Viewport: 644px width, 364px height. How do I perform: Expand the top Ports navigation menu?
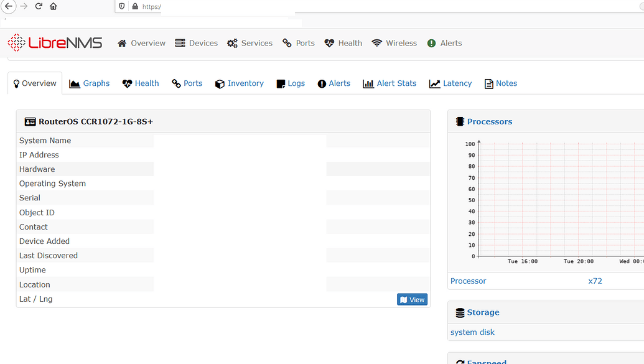[x=298, y=43]
